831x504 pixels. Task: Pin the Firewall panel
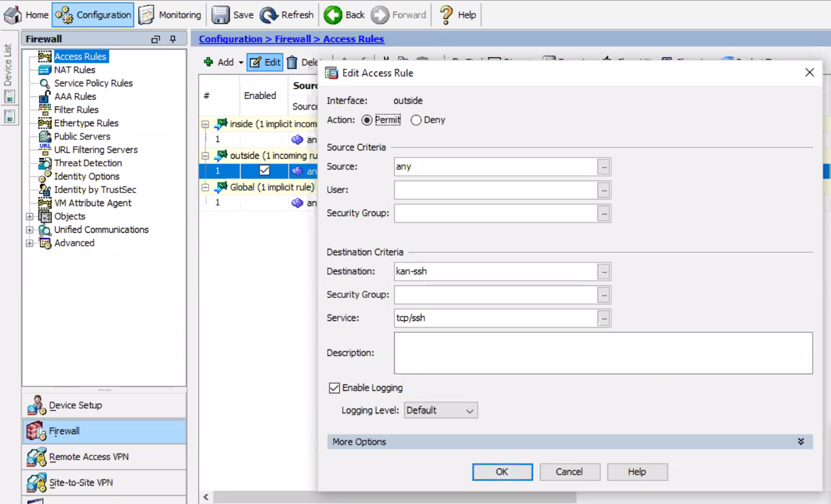(173, 39)
